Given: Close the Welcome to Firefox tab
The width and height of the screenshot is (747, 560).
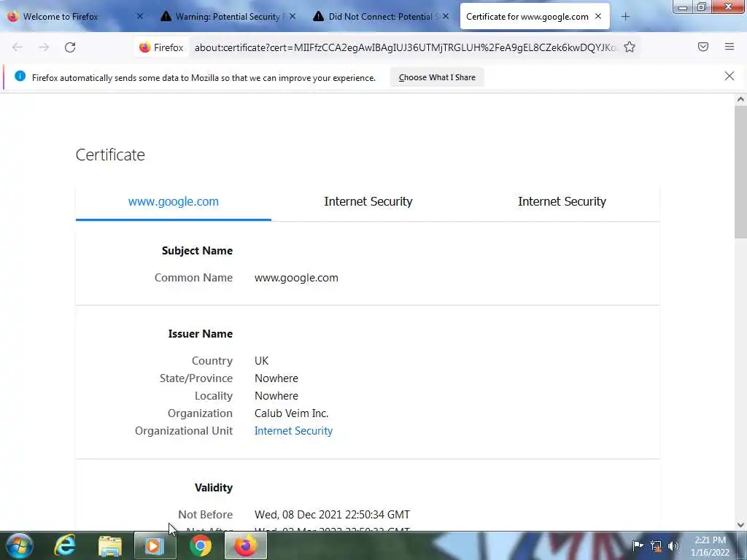Looking at the screenshot, I should tap(140, 16).
